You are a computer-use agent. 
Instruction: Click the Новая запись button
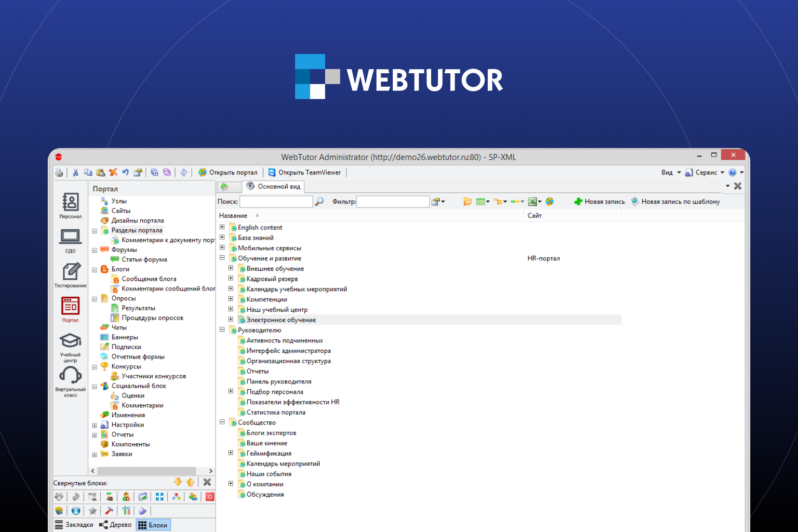pos(600,202)
